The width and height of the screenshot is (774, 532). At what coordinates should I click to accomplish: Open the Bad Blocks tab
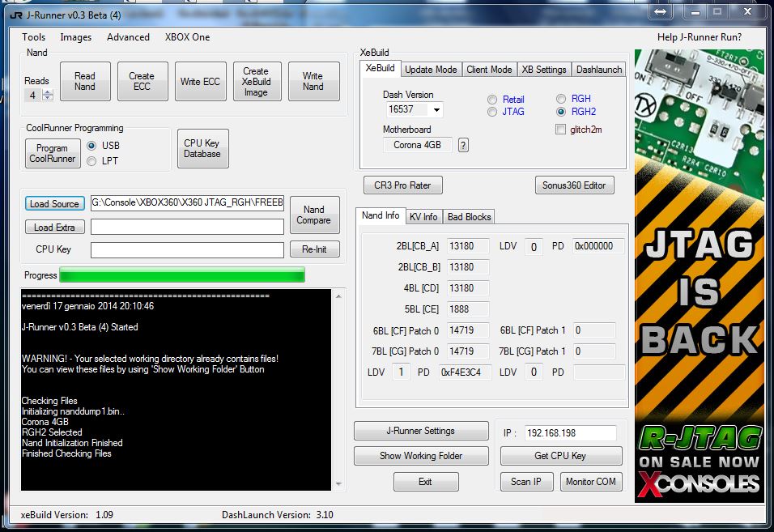tap(469, 217)
